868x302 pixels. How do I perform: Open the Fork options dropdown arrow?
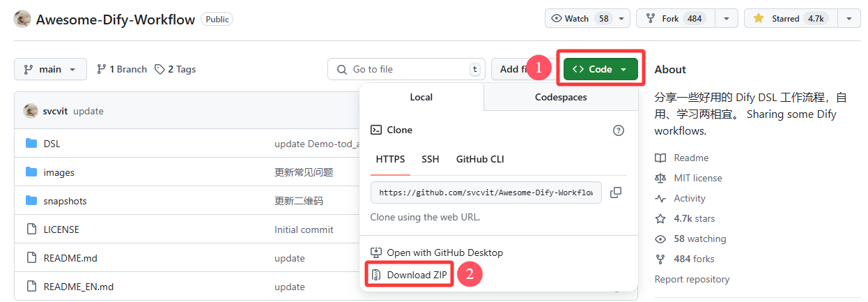pyautogui.click(x=727, y=19)
